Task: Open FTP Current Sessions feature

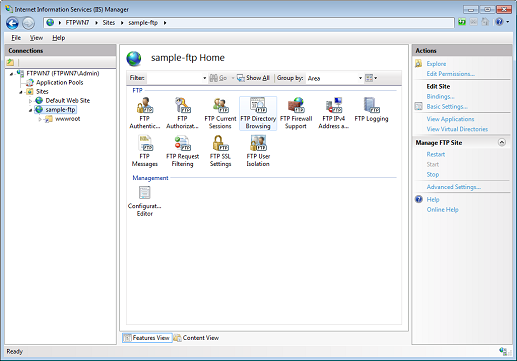Action: [220, 113]
